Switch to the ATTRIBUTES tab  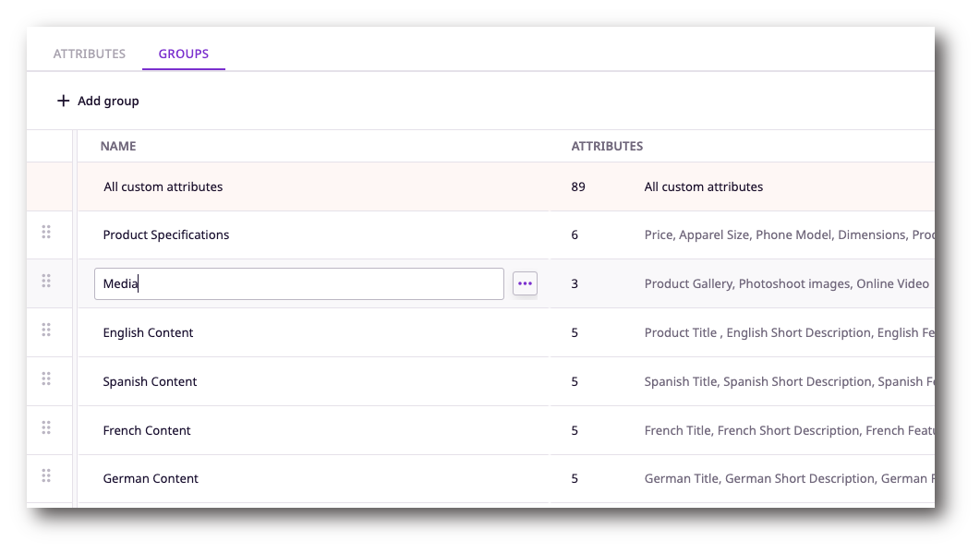tap(89, 54)
